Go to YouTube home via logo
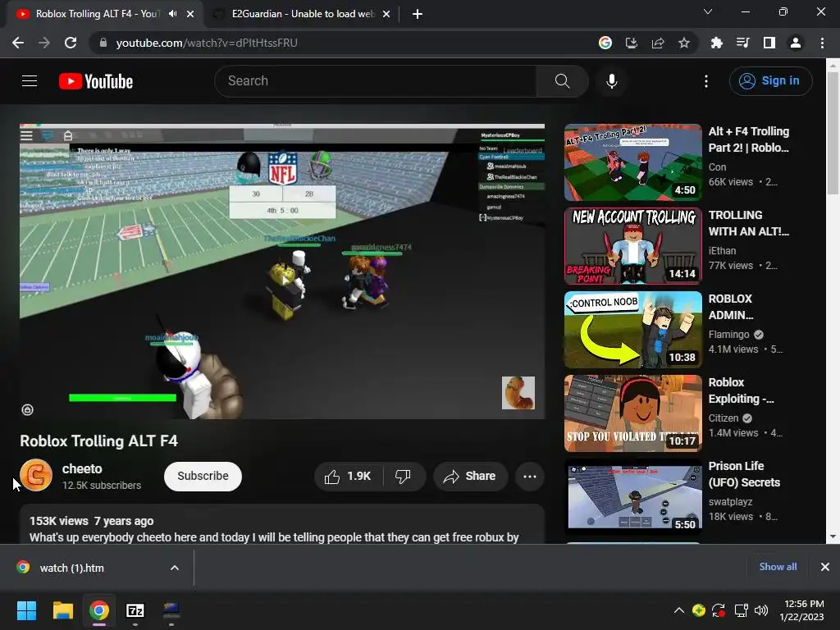 pyautogui.click(x=96, y=81)
